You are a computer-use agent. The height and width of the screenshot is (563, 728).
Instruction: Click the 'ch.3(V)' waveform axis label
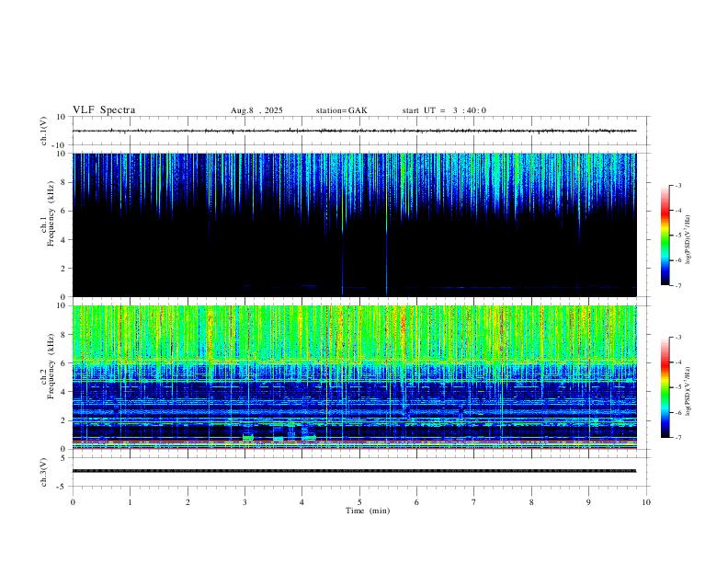click(x=44, y=473)
